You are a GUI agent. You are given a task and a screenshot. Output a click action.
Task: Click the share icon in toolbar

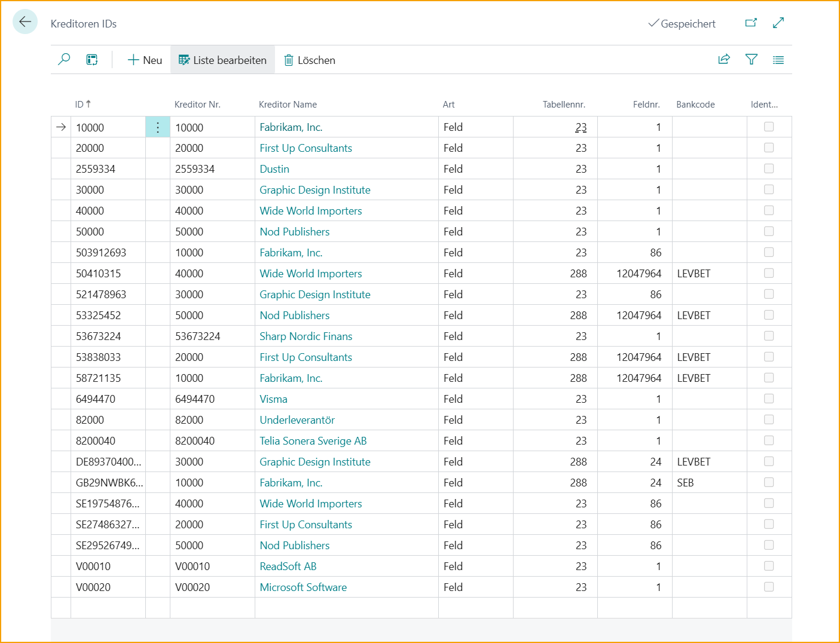click(724, 60)
